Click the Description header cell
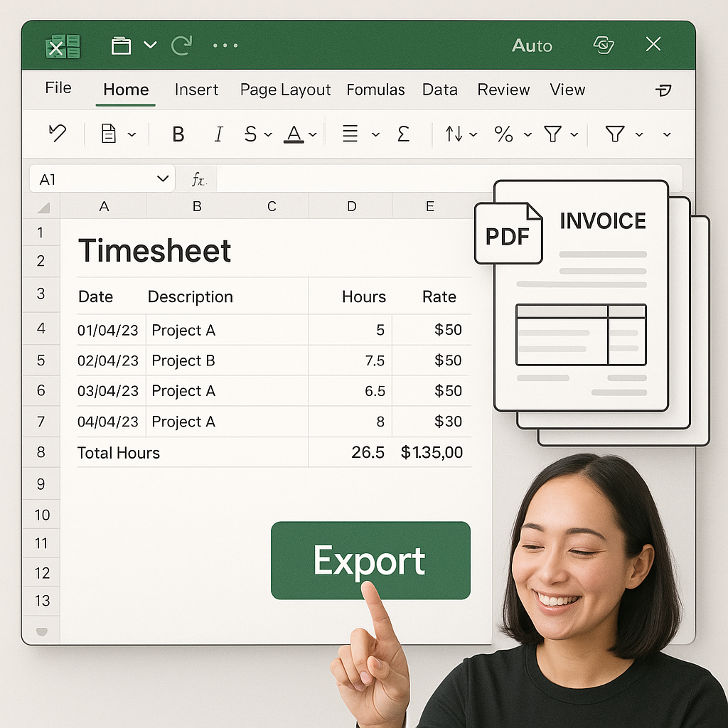This screenshot has width=728, height=728. (x=190, y=296)
